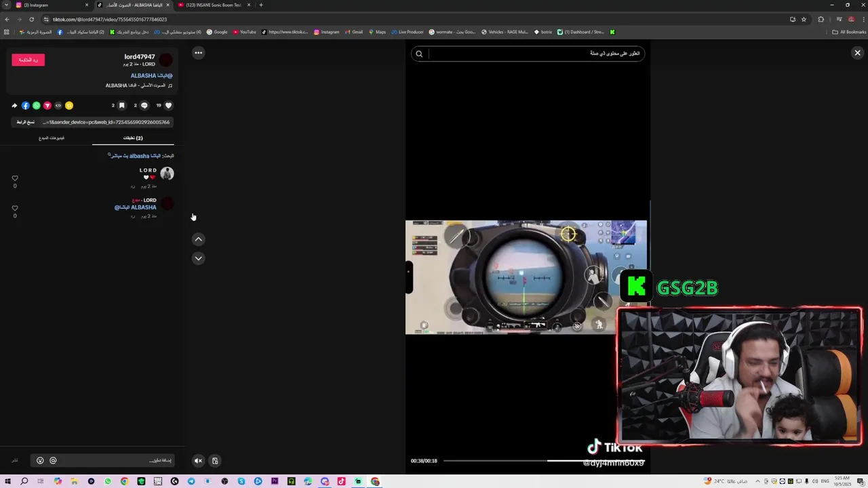The width and height of the screenshot is (868, 488).
Task: Open the emoji picker in comment box
Action: point(40,460)
